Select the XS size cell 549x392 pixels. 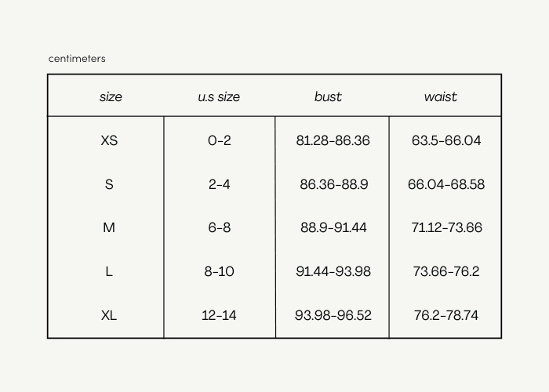109,141
